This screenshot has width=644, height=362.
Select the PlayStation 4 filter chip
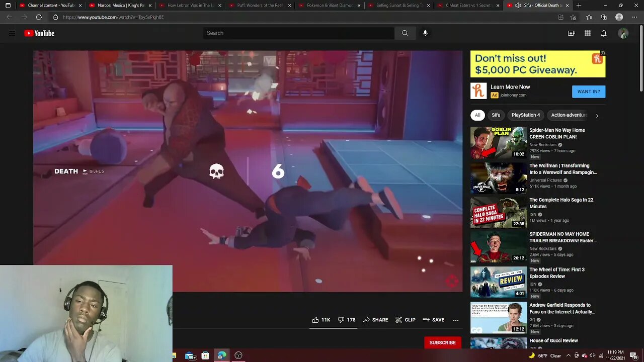click(526, 115)
